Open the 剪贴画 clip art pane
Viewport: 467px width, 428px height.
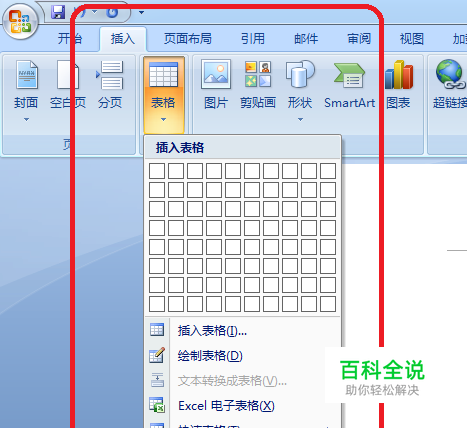click(258, 85)
